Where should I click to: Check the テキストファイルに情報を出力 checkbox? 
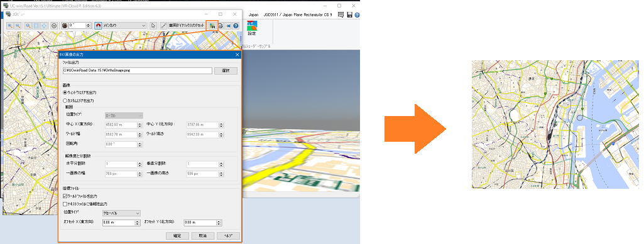click(65, 204)
